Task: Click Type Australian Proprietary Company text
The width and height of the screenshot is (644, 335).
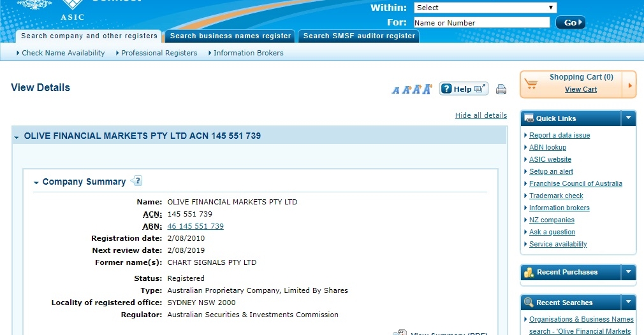Action: pos(258,290)
